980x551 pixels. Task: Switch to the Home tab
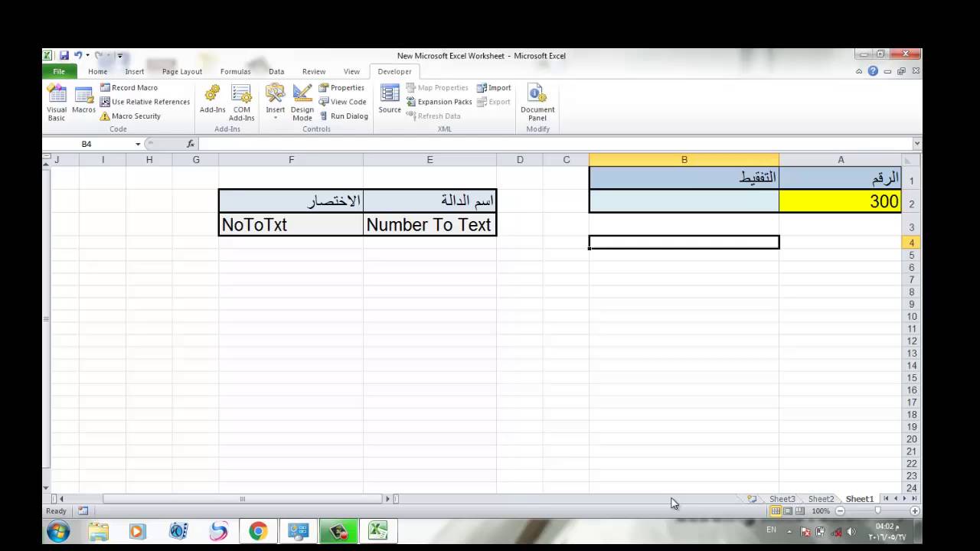tap(97, 71)
